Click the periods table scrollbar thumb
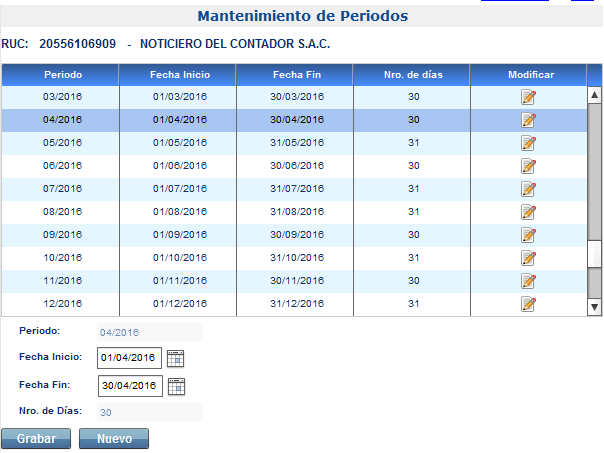The width and height of the screenshot is (604, 453). point(594,253)
